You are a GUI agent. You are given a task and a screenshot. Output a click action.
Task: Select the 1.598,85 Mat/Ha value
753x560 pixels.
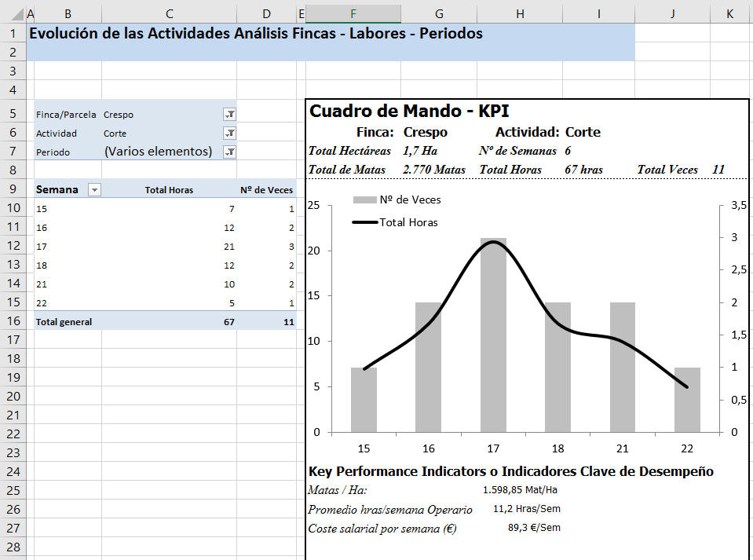pyautogui.click(x=520, y=489)
